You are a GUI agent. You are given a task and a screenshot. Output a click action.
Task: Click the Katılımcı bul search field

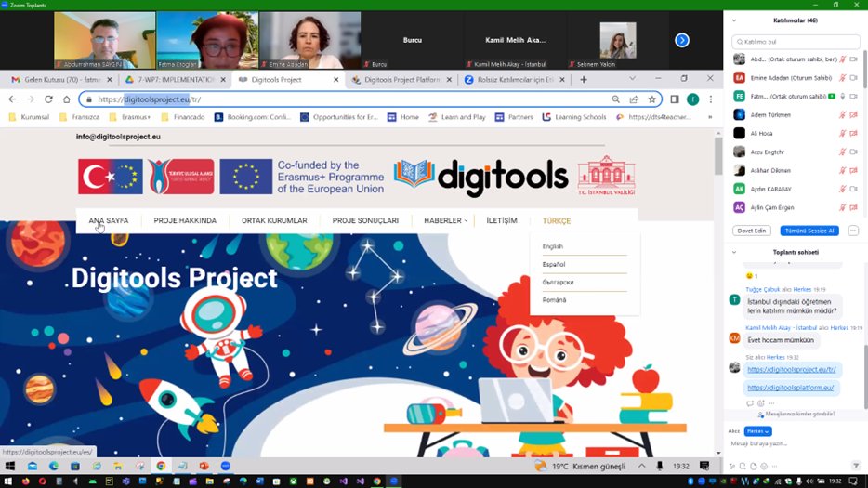click(x=796, y=42)
